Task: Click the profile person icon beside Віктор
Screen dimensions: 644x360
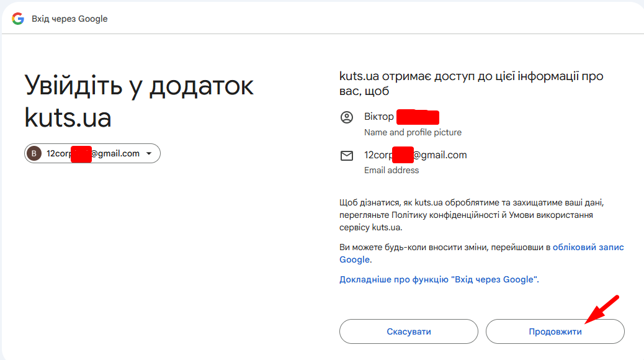Action: 347,117
